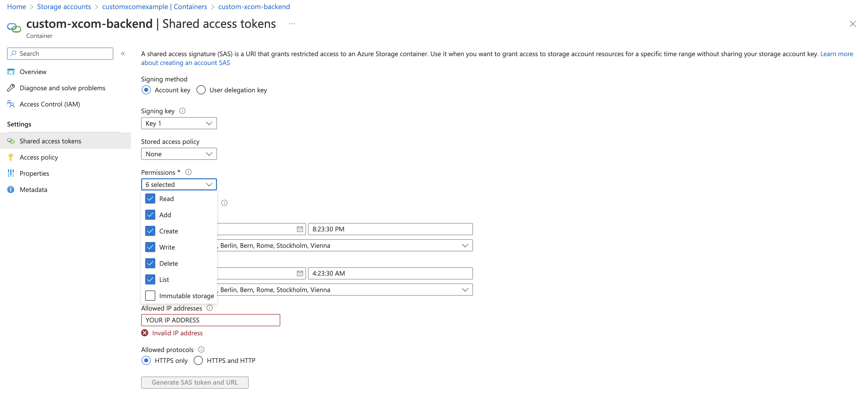868x395 pixels.
Task: Click the Signing key info icon
Action: point(182,111)
